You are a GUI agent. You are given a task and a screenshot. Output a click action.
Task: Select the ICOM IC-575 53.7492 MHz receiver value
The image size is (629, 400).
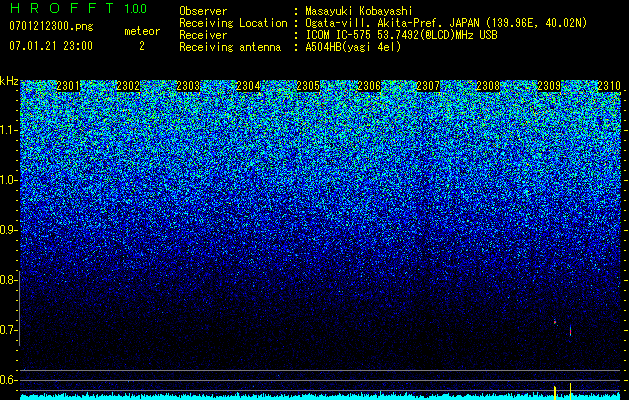pyautogui.click(x=401, y=35)
